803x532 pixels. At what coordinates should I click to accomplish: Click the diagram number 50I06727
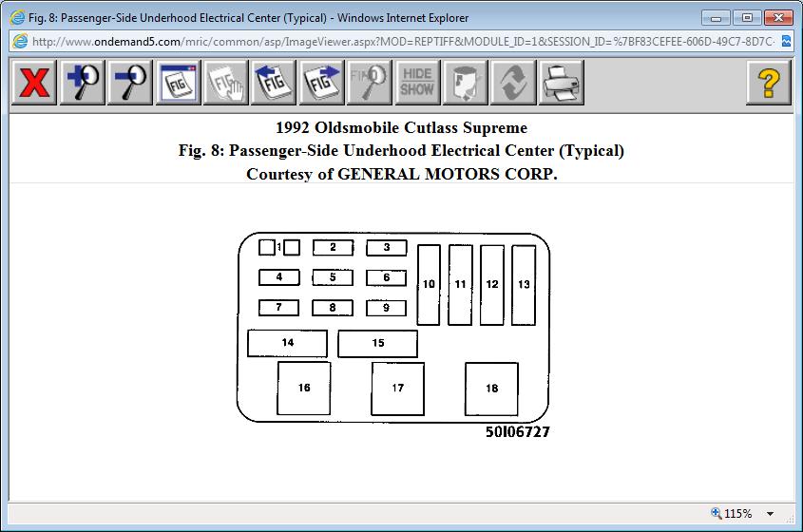(518, 432)
